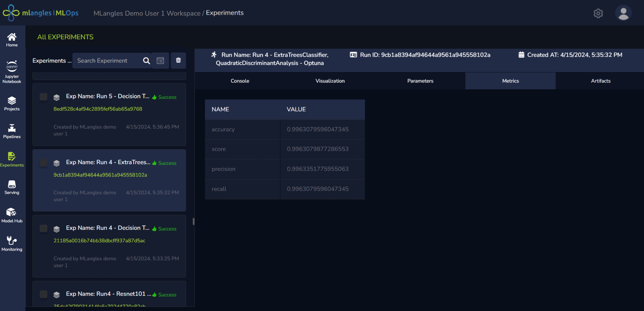Image resolution: width=644 pixels, height=311 pixels.
Task: Open Model Hub from sidebar
Action: [x=12, y=215]
